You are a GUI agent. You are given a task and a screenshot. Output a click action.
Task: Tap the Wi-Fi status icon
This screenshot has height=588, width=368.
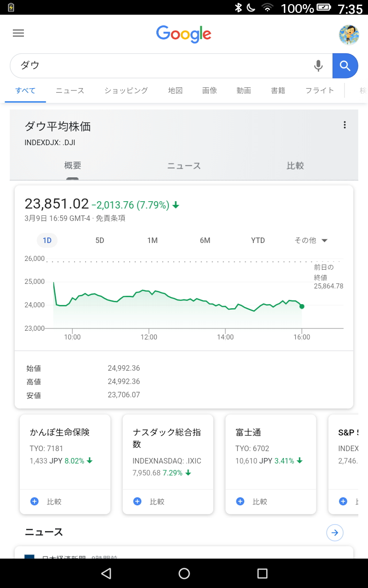(267, 7)
